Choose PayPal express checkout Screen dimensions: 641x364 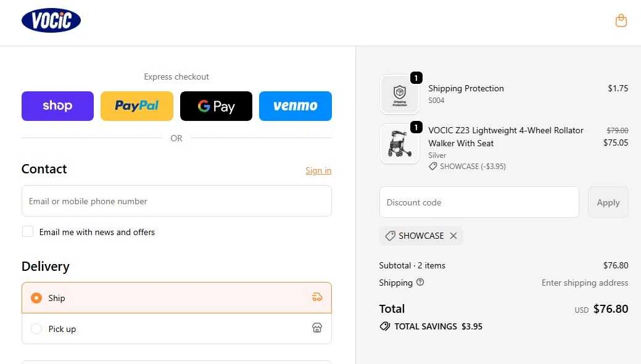click(x=137, y=106)
